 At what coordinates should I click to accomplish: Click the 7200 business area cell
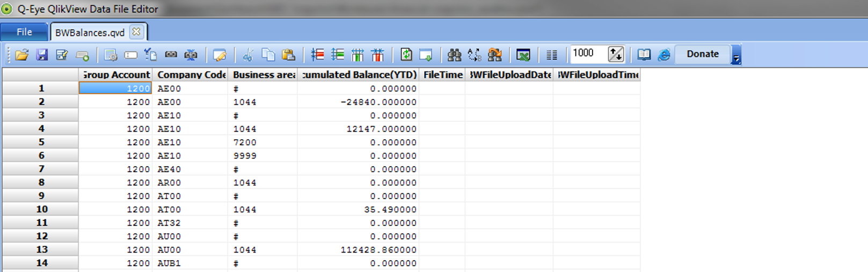click(x=262, y=142)
